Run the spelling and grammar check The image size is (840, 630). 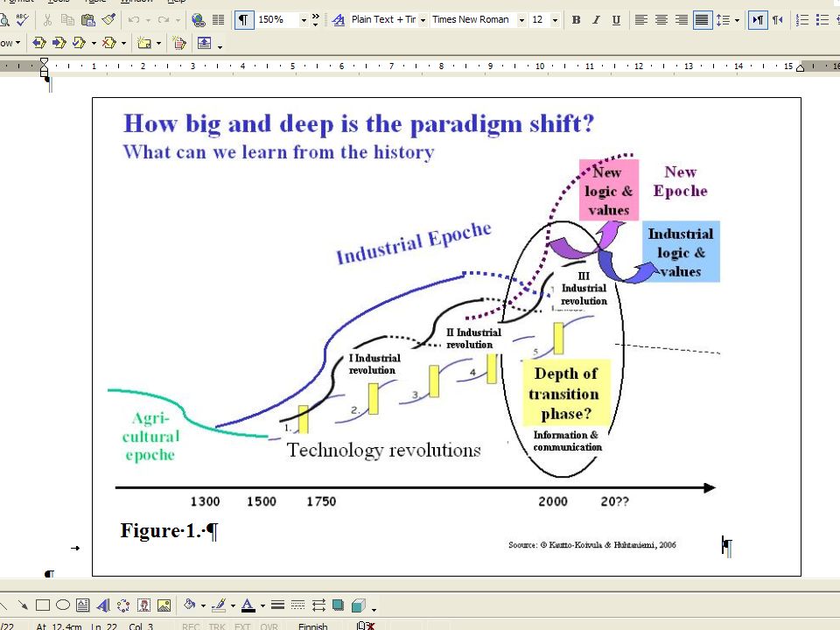(x=22, y=20)
